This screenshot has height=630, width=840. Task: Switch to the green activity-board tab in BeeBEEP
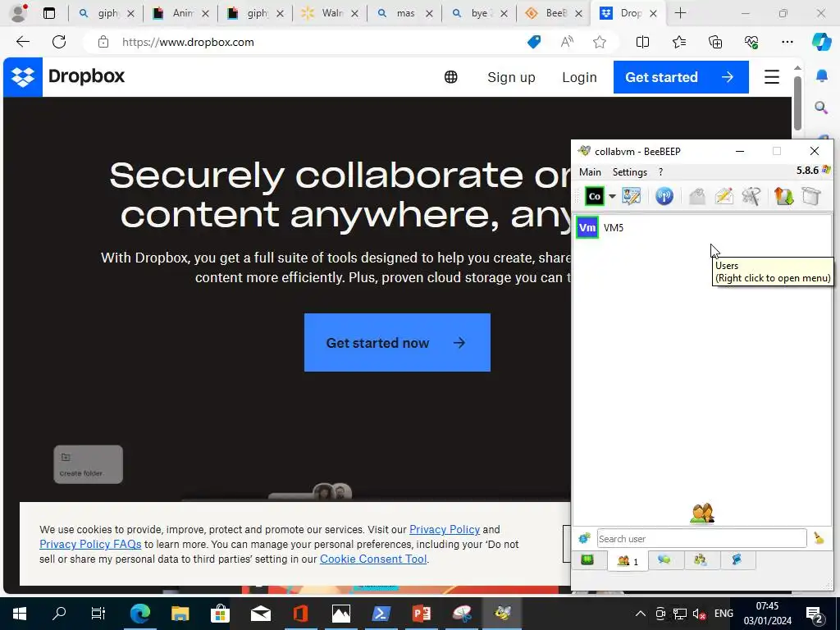587,560
